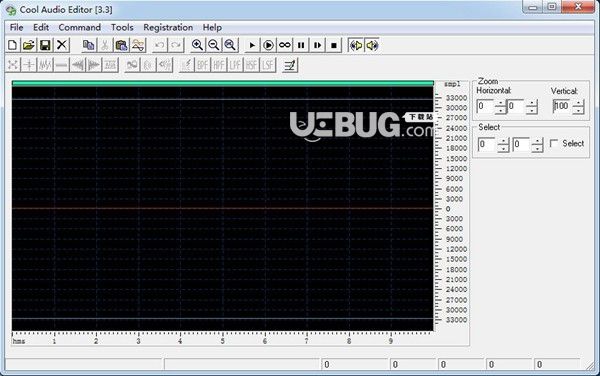Click the last icon on the effects row
The image size is (600, 376).
290,65
